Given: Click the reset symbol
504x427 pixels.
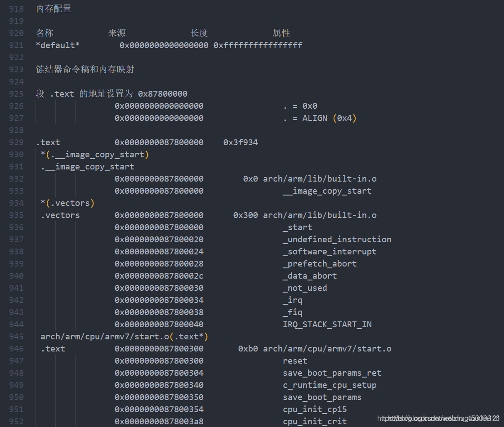Looking at the screenshot, I should click(x=295, y=361).
